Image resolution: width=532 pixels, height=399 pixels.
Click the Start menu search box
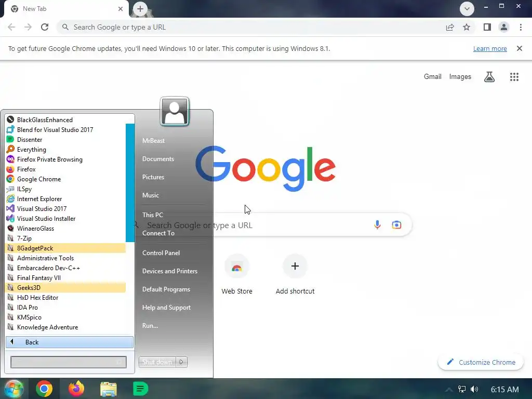69,362
